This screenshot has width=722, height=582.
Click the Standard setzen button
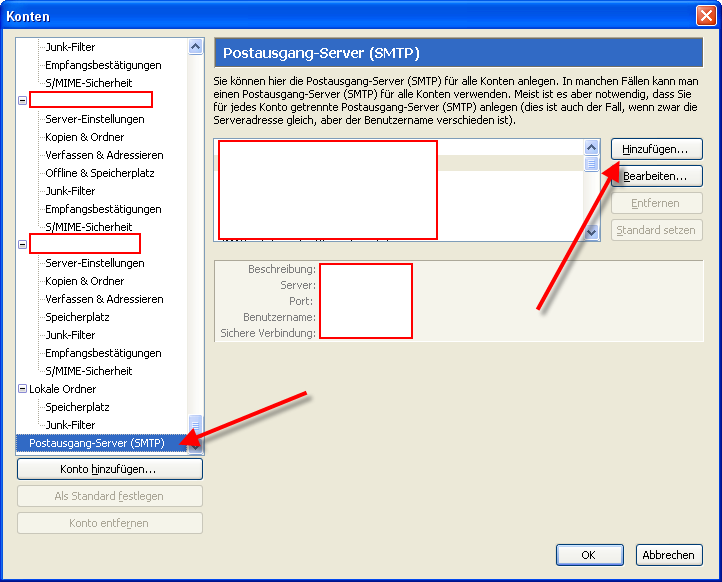tap(656, 230)
